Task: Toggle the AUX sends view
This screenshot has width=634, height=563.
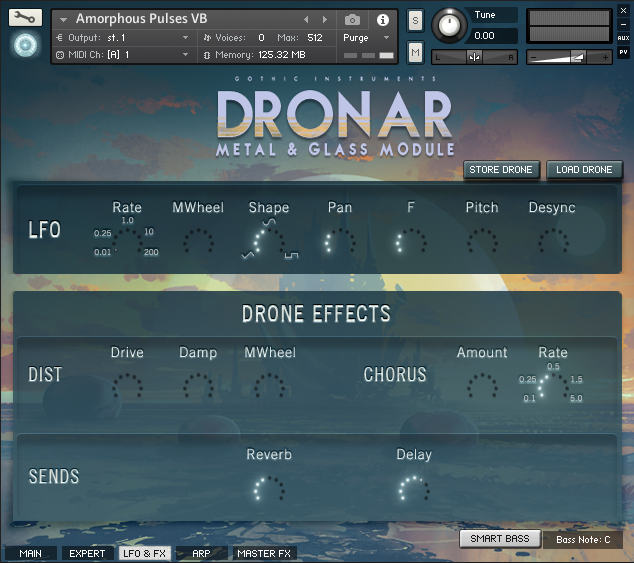Action: (x=623, y=38)
